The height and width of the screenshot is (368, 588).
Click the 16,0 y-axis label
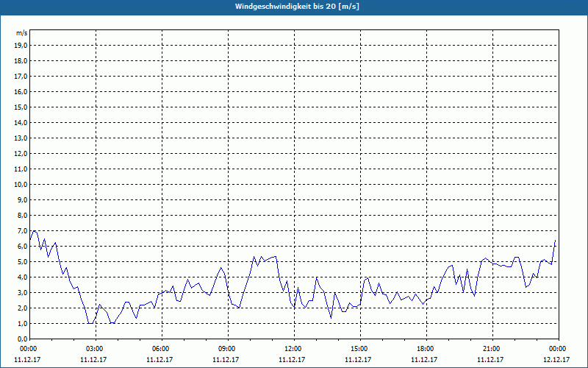tap(21, 91)
